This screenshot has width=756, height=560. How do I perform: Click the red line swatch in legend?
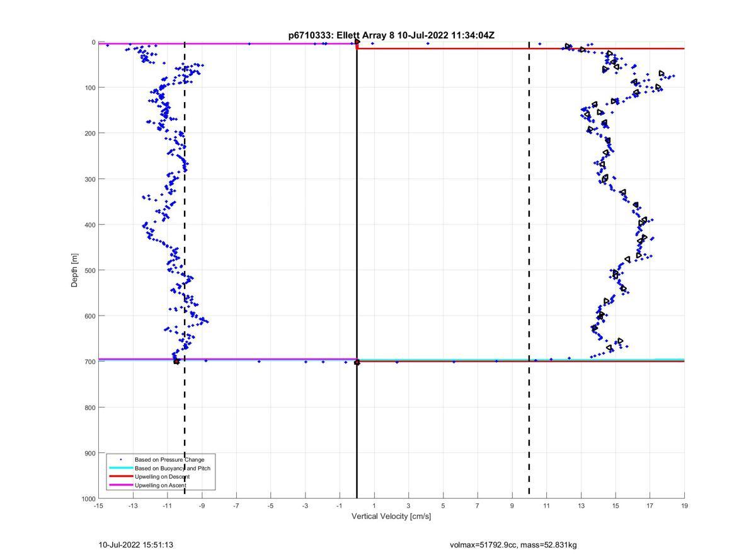[x=120, y=477]
